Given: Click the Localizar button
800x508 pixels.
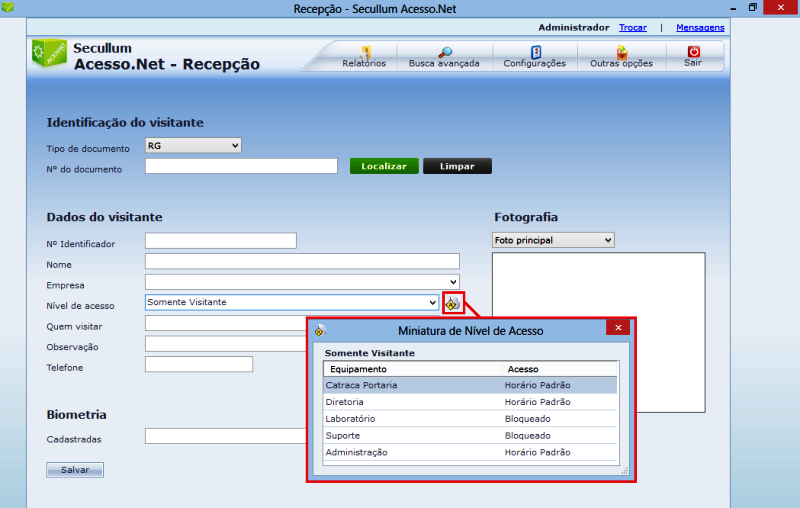Looking at the screenshot, I should coord(384,166).
